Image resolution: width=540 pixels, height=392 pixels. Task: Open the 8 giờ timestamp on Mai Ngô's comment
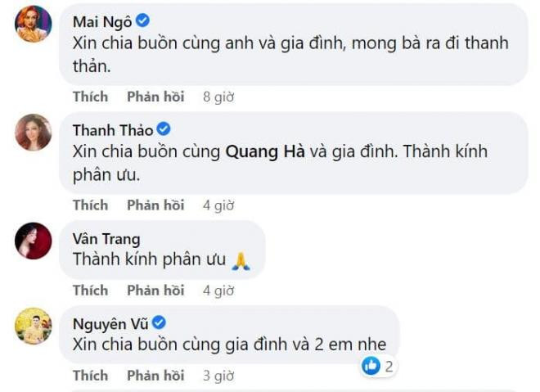[218, 97]
